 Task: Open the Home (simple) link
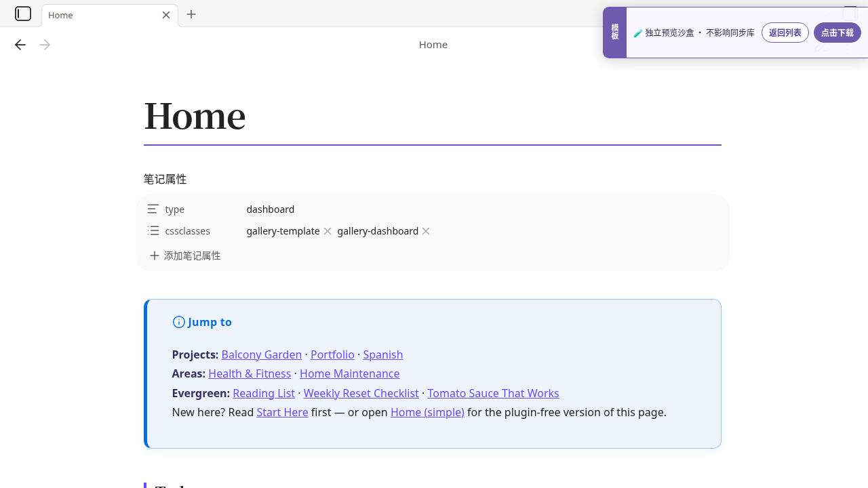(x=427, y=412)
